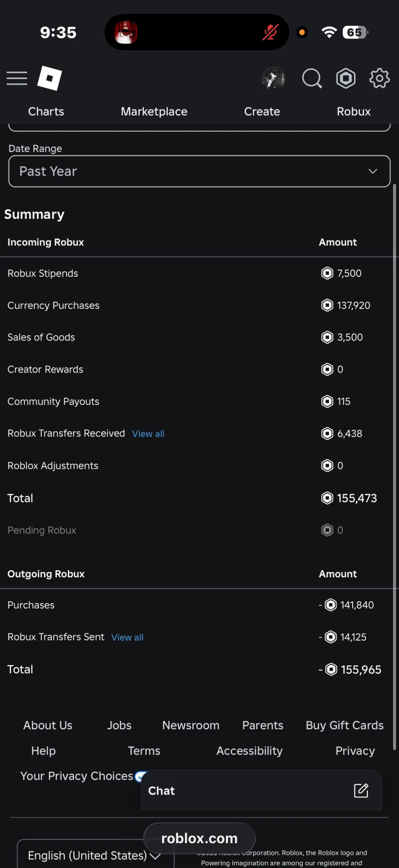View all Robux Transfers Received
This screenshot has height=868, width=399.
(x=148, y=434)
